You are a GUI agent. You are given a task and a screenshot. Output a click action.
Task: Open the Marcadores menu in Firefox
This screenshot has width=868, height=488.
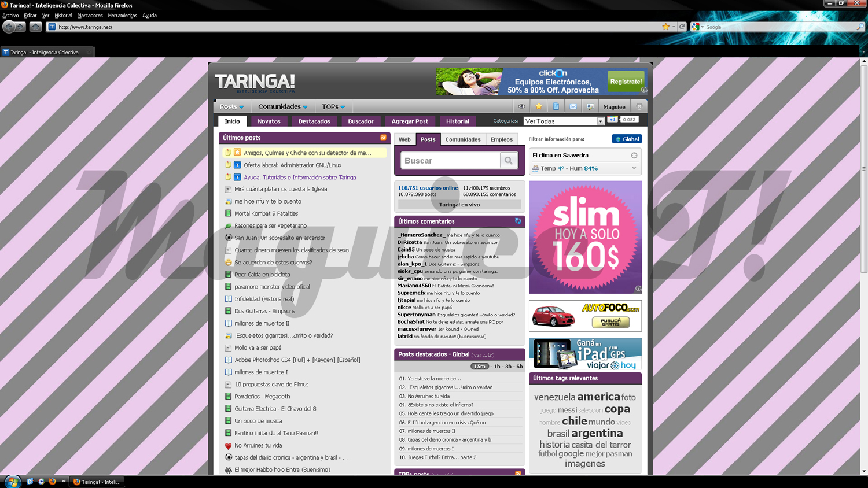point(90,16)
